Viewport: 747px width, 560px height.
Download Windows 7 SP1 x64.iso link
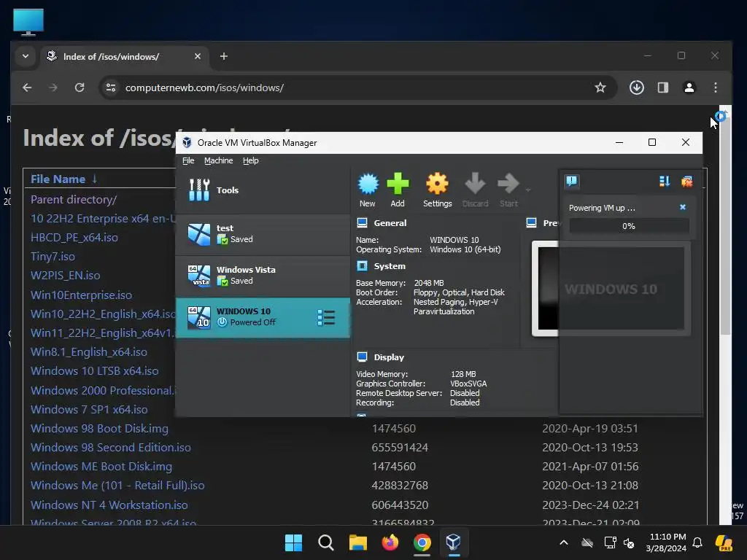tap(89, 410)
